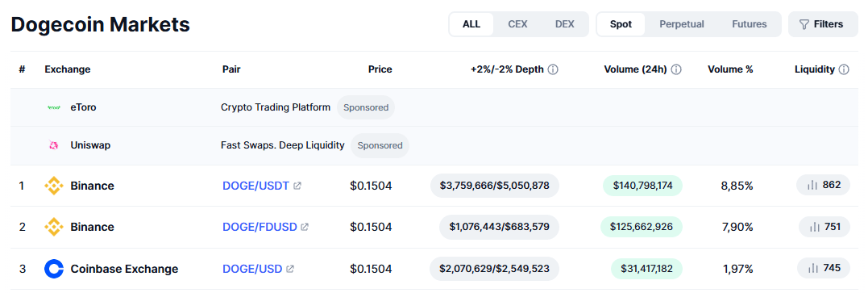The image size is (868, 293).
Task: Click the funnel icon in Filters button
Action: click(804, 24)
